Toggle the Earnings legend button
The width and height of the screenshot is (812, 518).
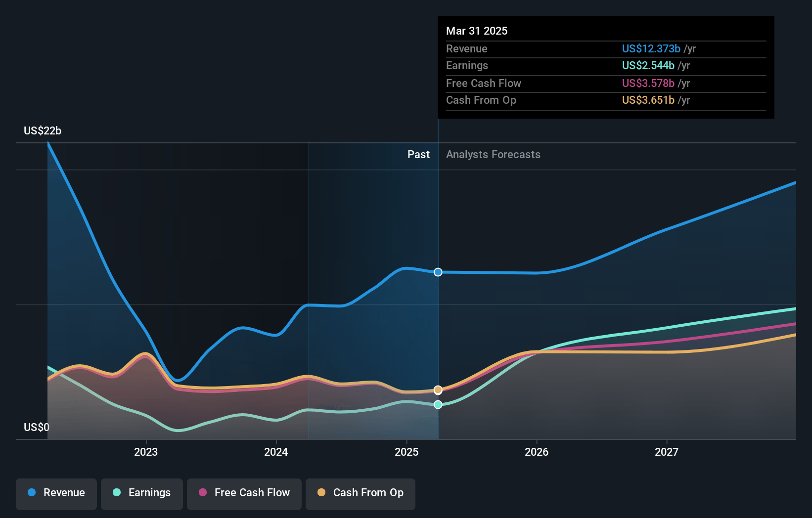click(142, 494)
